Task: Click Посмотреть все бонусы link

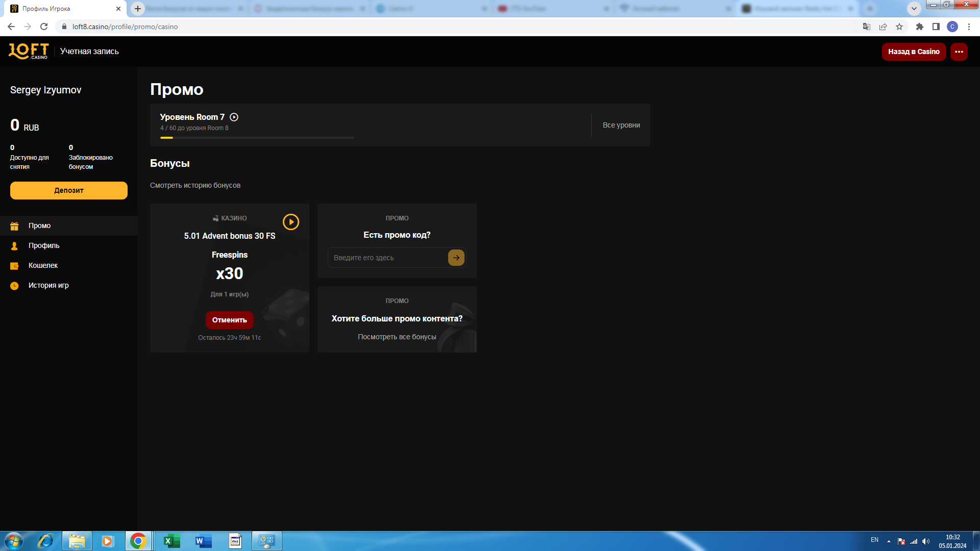Action: point(397,337)
